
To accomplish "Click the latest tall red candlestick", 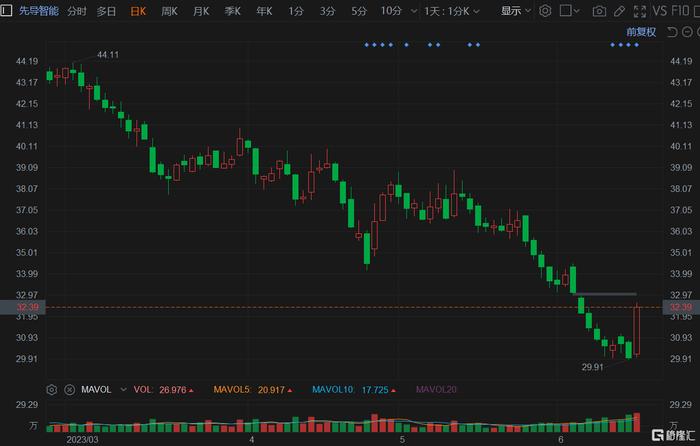I will coord(637,330).
